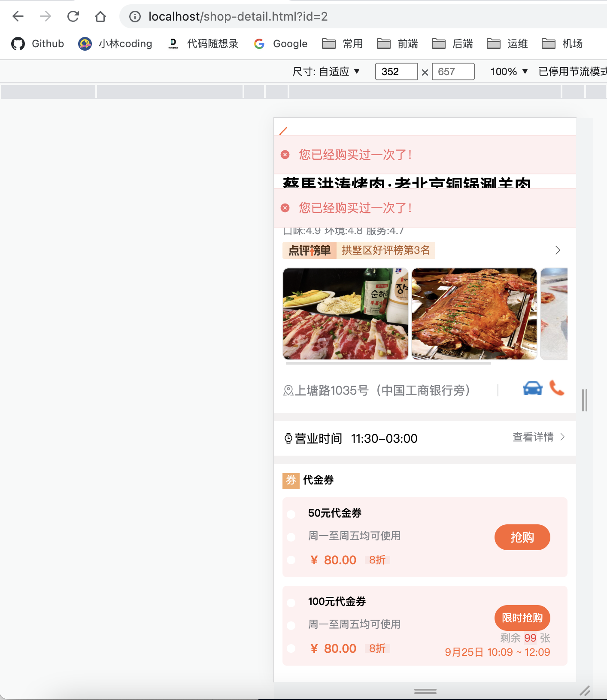Open the 100% zoom dropdown
This screenshot has height=700, width=607.
pyautogui.click(x=509, y=71)
